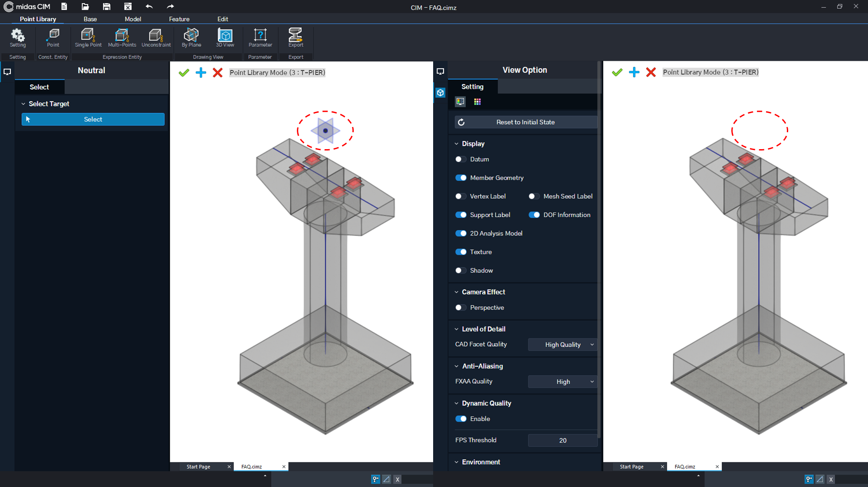Cancel with the red X in left viewport

click(x=218, y=73)
